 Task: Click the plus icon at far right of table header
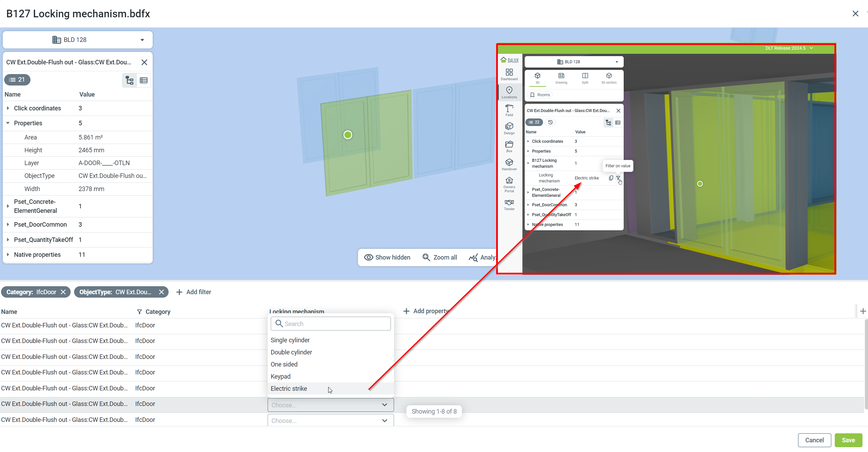pyautogui.click(x=863, y=311)
